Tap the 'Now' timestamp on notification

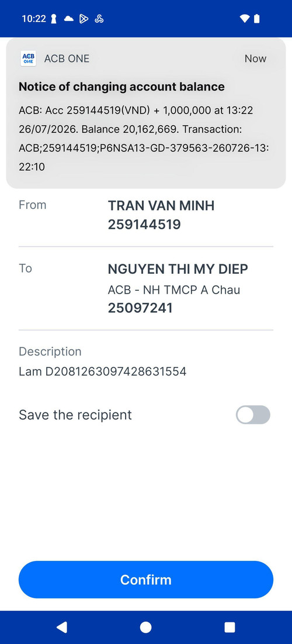[256, 58]
